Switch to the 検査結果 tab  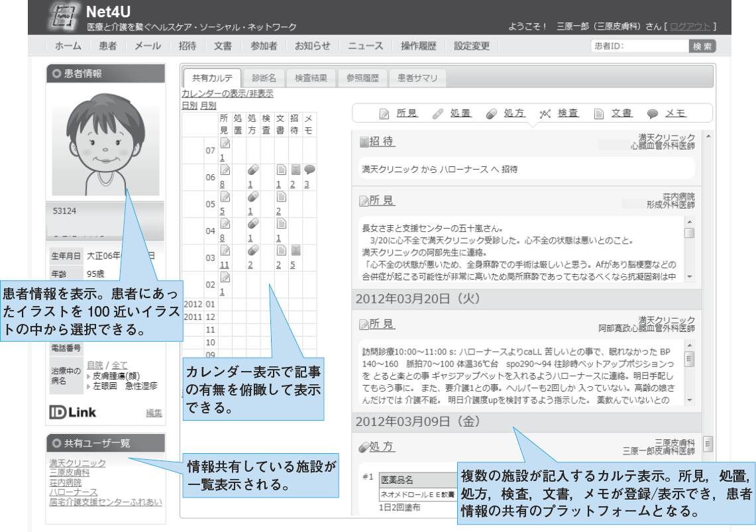[x=311, y=78]
